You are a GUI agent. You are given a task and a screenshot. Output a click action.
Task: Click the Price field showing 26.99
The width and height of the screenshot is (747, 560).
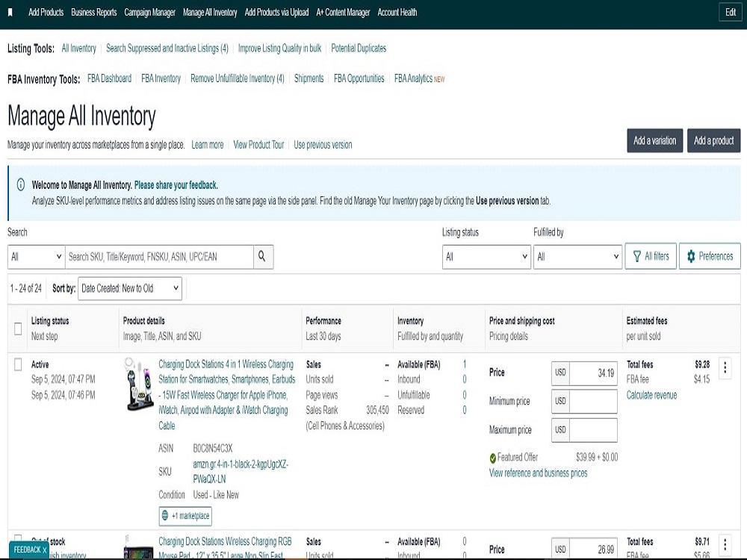593,549
